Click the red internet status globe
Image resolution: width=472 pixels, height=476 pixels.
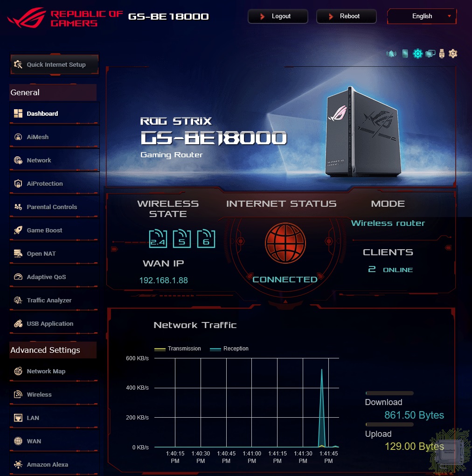click(x=285, y=243)
